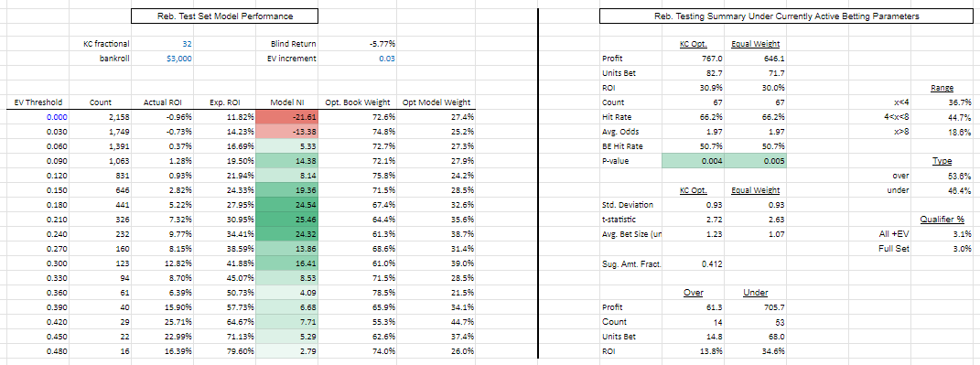Click the Under Profit 705.7 cell

(x=756, y=307)
